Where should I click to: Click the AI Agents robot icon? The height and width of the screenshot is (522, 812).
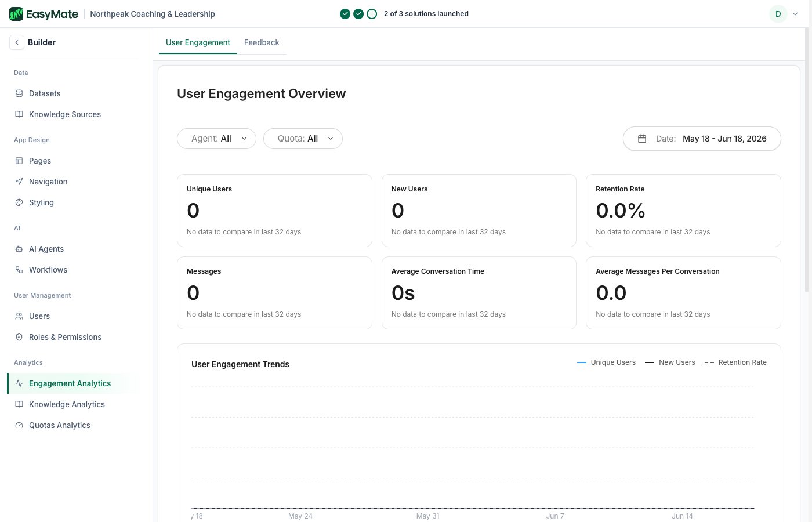tap(19, 249)
